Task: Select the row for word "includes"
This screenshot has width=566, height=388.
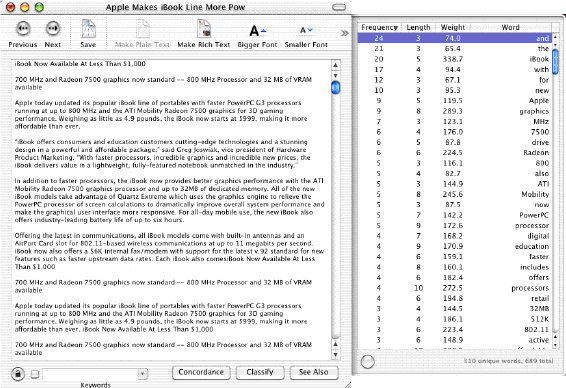Action: (454, 267)
